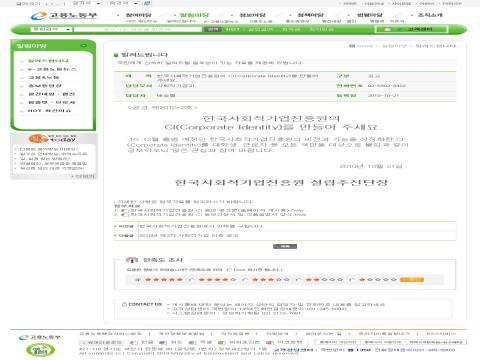Open the next-article link row
The image size is (480, 360).
point(285,236)
